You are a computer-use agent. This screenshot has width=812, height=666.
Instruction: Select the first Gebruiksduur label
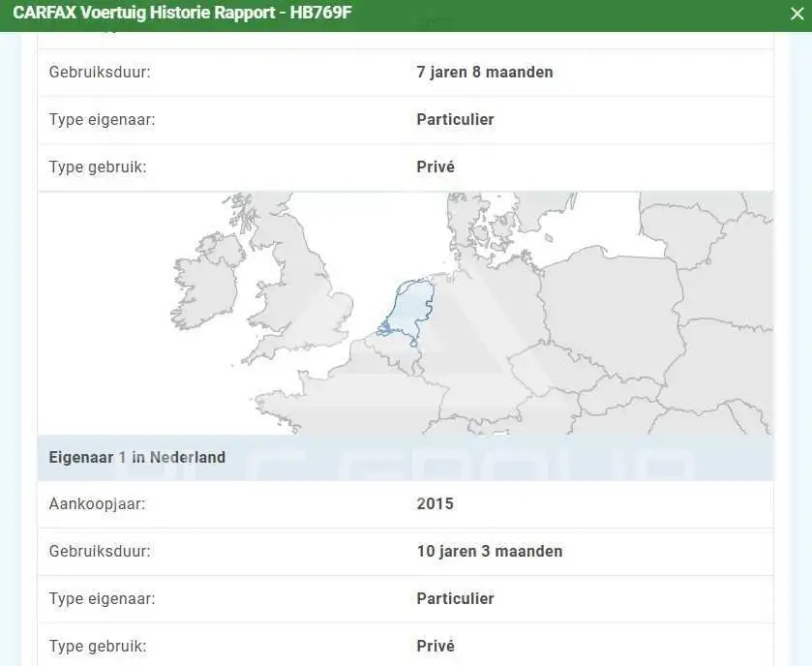point(100,72)
